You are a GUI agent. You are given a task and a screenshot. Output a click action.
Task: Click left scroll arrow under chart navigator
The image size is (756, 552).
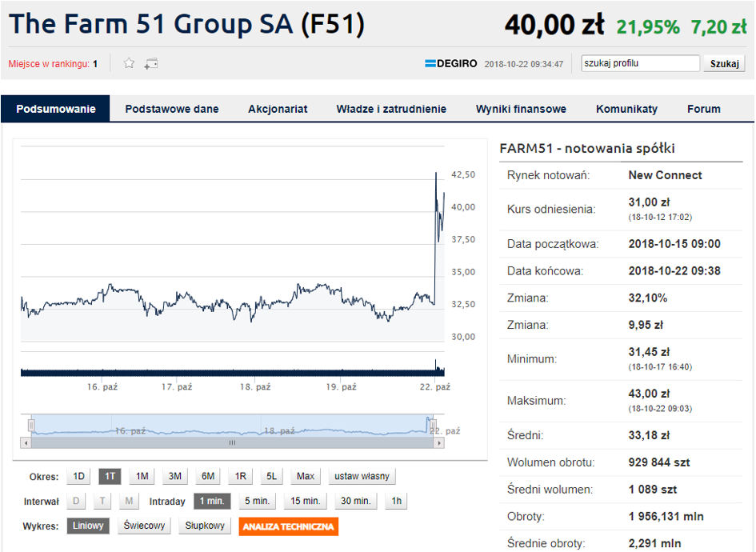(x=26, y=442)
